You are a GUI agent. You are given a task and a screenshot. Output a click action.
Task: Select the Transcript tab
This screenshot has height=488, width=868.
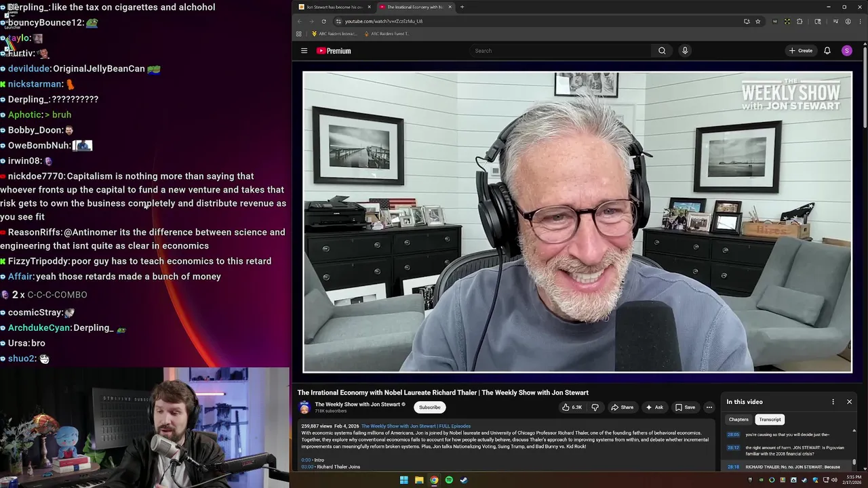[770, 420]
